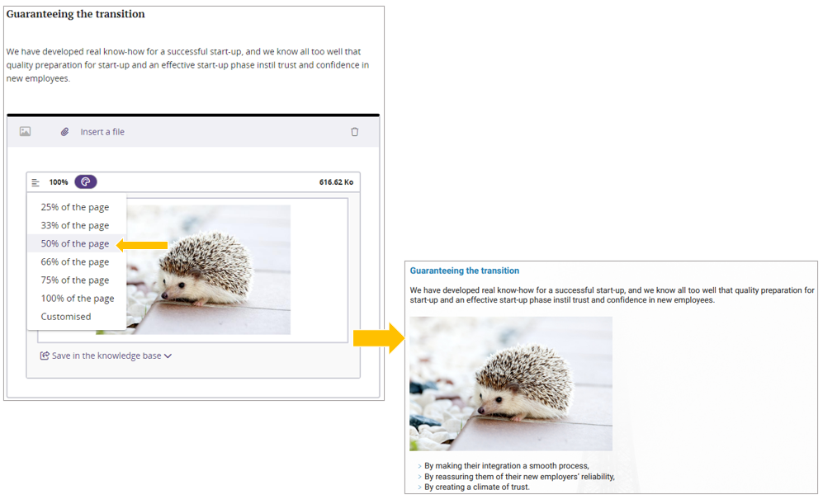This screenshot has width=823, height=504.
Task: Select 25% of the page
Action: (x=75, y=207)
